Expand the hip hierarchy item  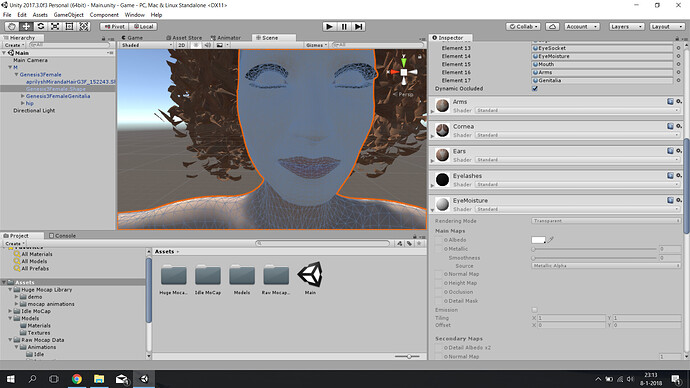point(23,103)
